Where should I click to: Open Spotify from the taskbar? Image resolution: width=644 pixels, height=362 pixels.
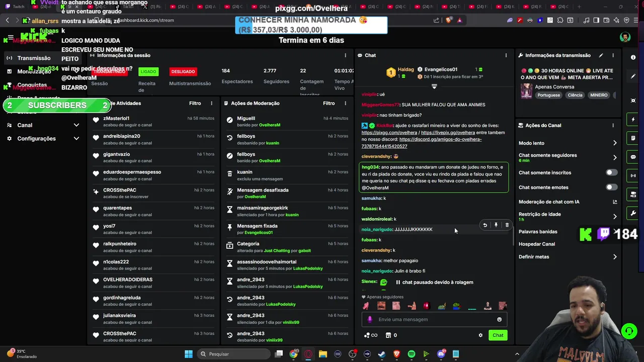point(411,354)
